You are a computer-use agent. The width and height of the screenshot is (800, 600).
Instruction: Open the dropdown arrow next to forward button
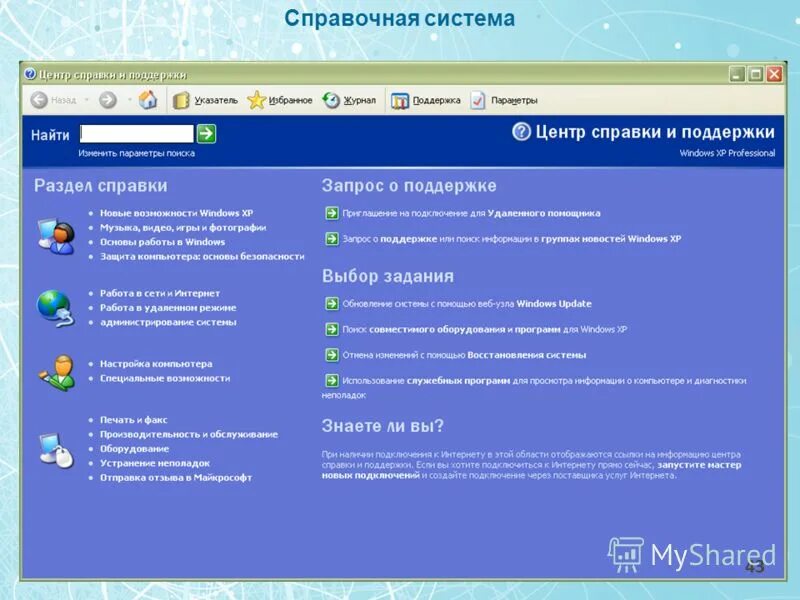[130, 100]
